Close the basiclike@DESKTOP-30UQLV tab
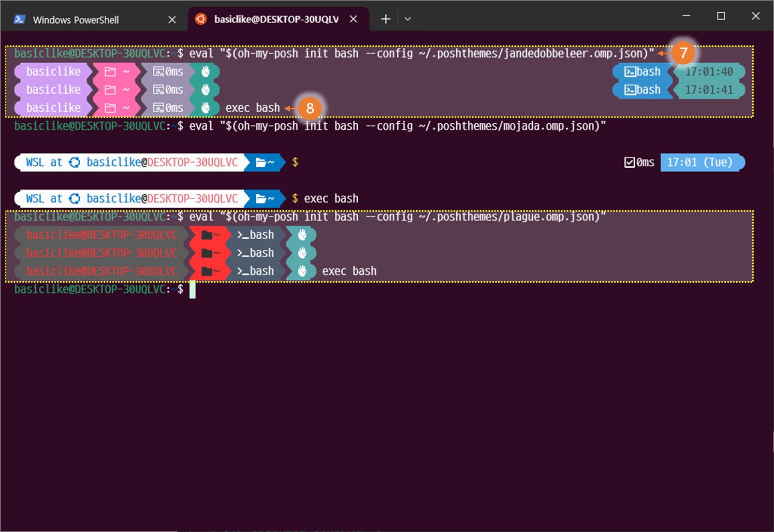Screen dimensions: 774x532 [x=353, y=19]
